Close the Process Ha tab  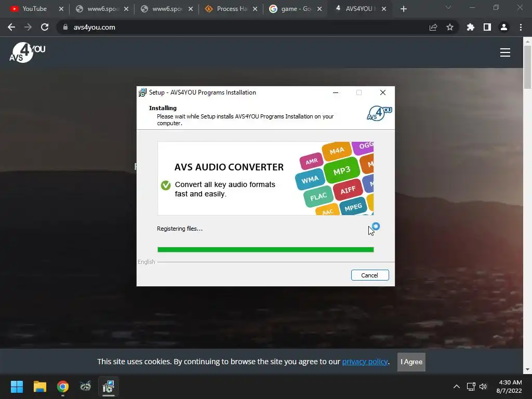(x=255, y=9)
